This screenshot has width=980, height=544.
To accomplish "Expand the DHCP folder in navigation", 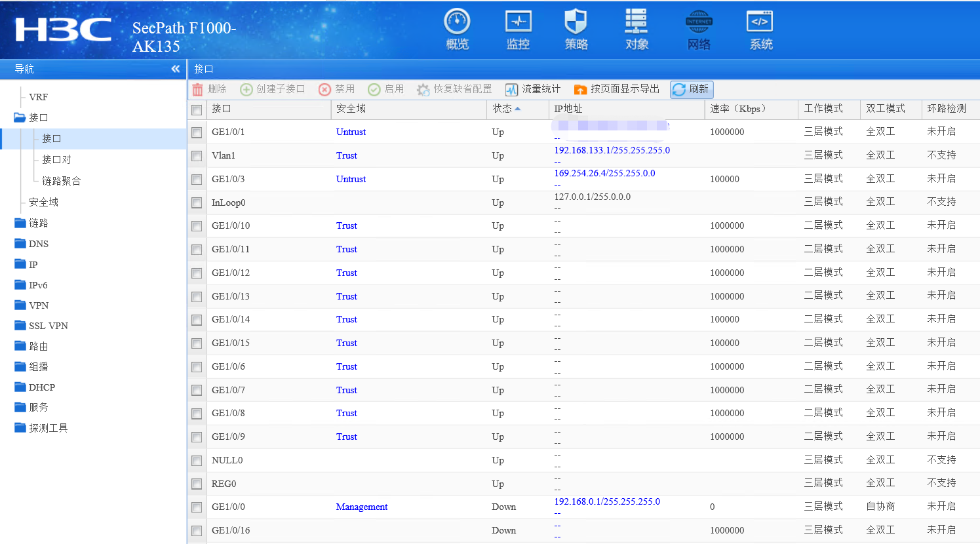I will [41, 387].
